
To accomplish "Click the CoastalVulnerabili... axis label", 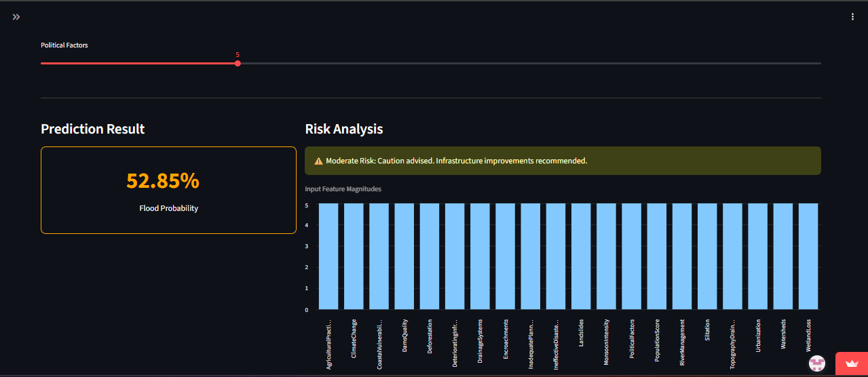I will tap(379, 343).
